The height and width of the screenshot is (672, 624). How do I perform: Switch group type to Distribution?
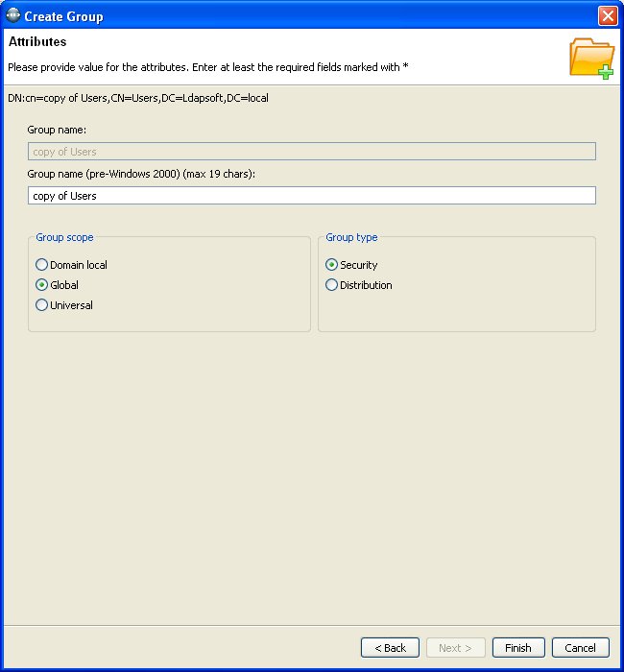[332, 285]
